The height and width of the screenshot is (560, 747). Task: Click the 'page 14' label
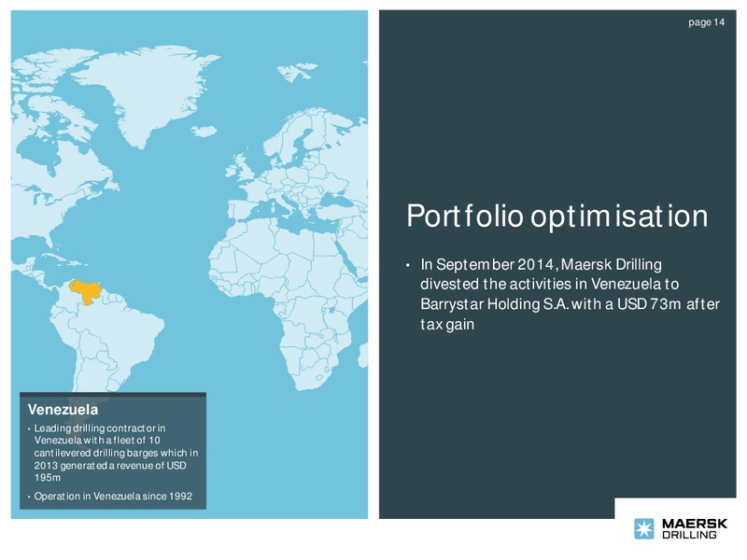click(x=707, y=22)
